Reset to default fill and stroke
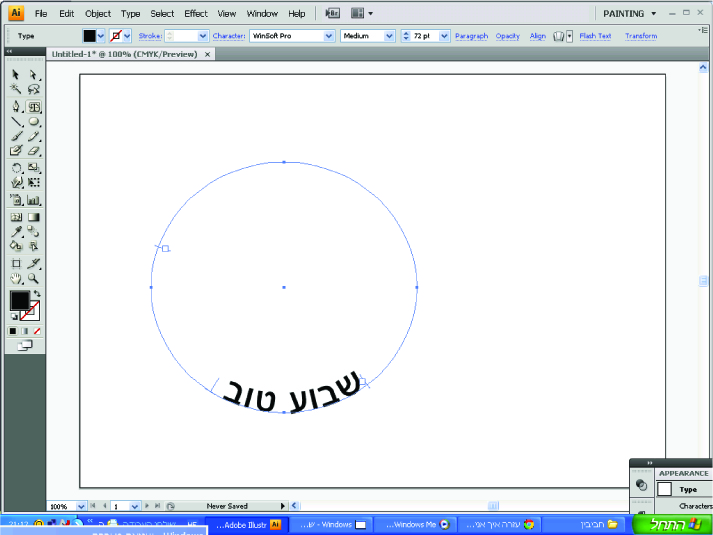 pos(14,316)
